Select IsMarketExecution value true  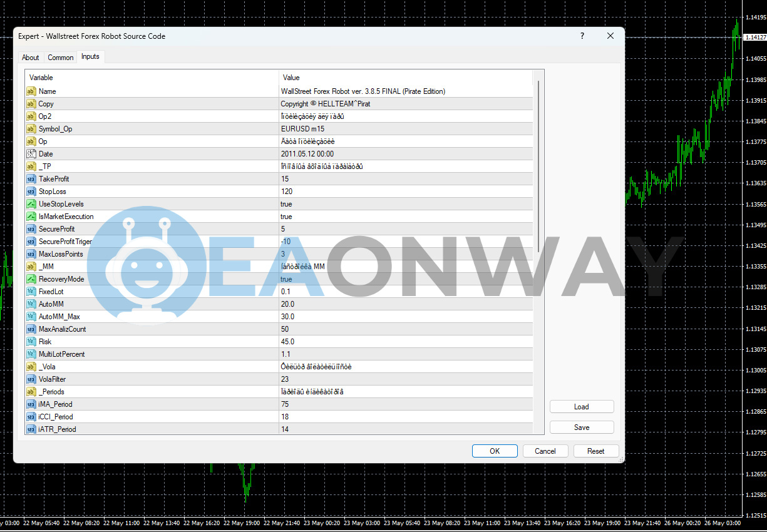(286, 217)
